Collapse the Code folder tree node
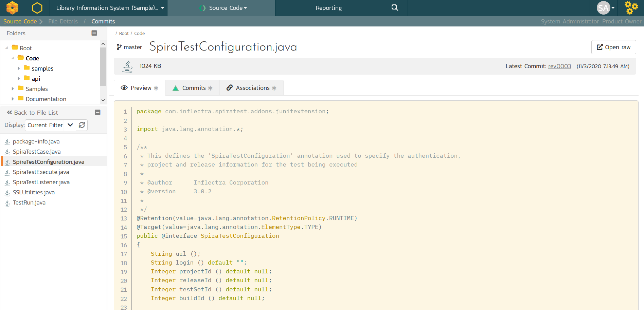The image size is (644, 310). pos(13,58)
